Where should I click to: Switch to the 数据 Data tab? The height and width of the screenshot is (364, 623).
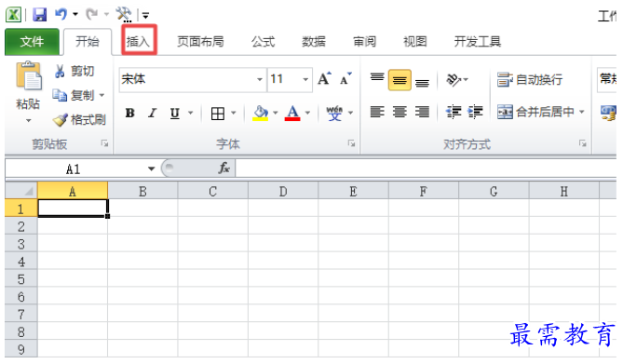coord(314,41)
